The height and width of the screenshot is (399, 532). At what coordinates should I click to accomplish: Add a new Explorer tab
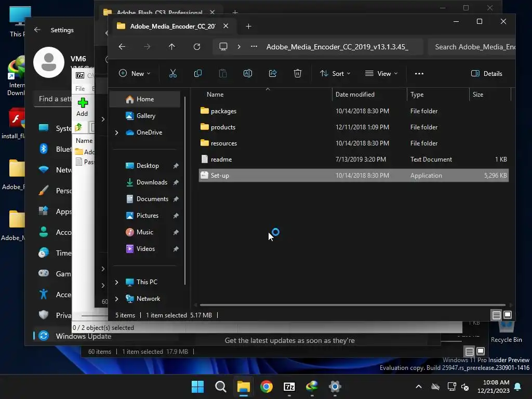pyautogui.click(x=248, y=26)
